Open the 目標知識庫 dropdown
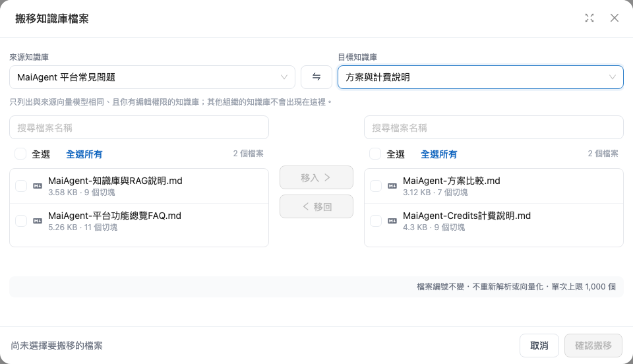Screen dimensions: 633x364 click(481, 77)
